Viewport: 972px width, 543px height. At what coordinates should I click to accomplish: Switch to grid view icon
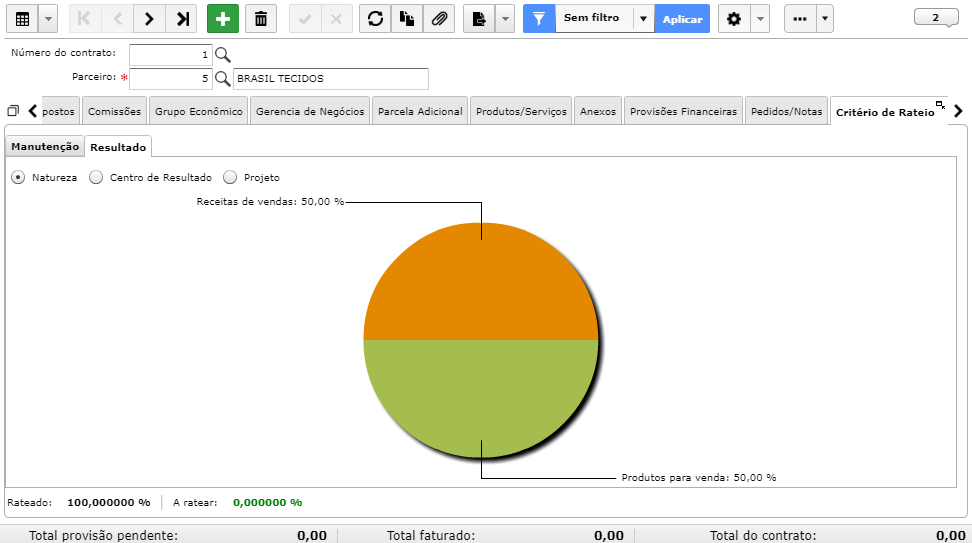point(22,19)
